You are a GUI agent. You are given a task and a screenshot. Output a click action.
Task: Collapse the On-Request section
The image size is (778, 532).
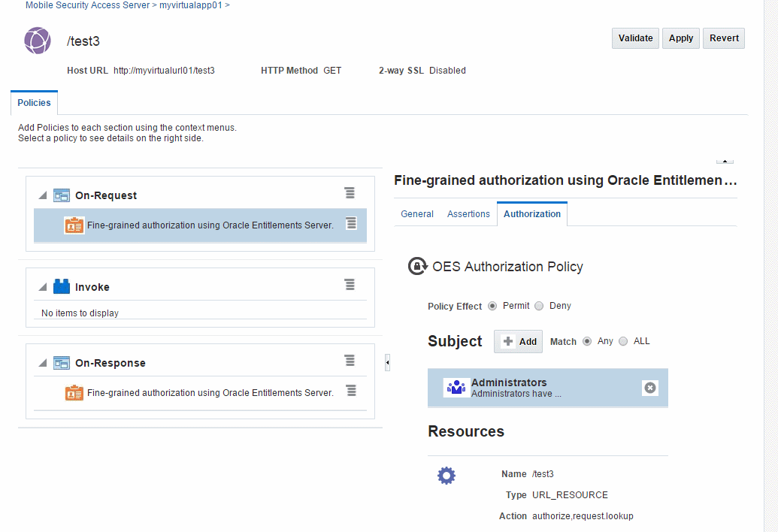[43, 195]
